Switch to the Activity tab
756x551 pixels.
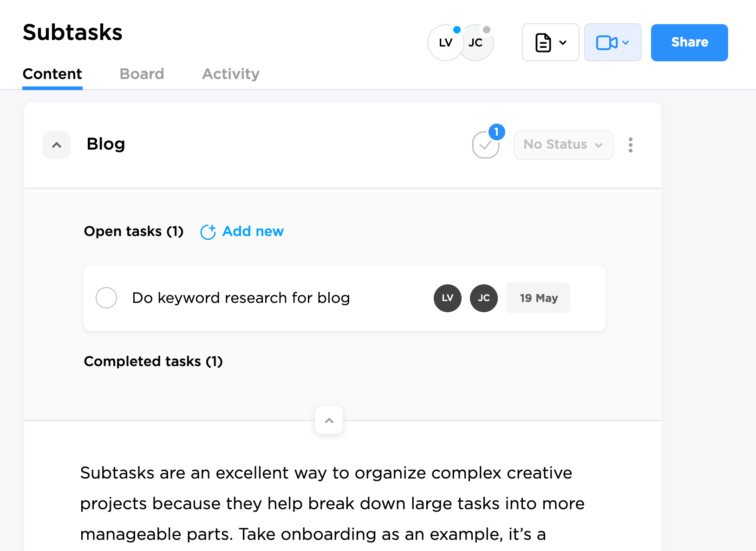(230, 74)
